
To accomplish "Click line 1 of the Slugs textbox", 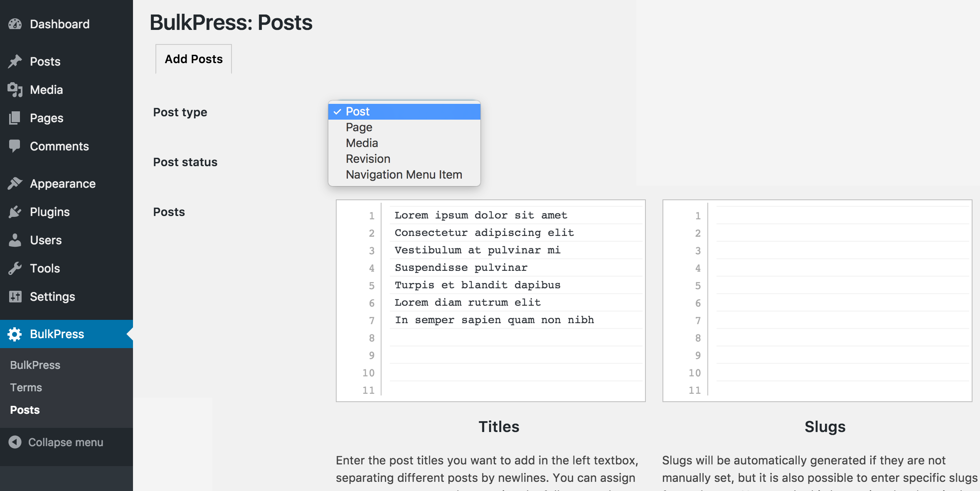I will 842,216.
